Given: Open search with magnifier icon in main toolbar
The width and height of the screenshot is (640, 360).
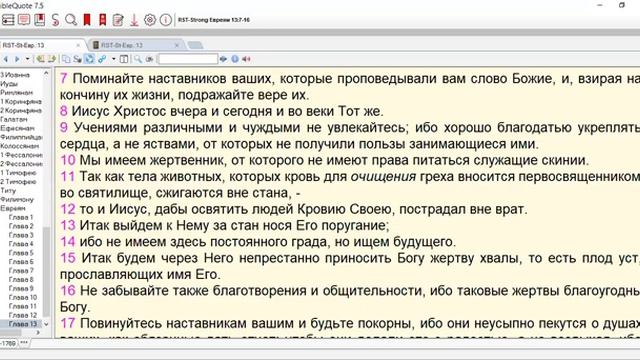Looking at the screenshot, I should coord(71,20).
